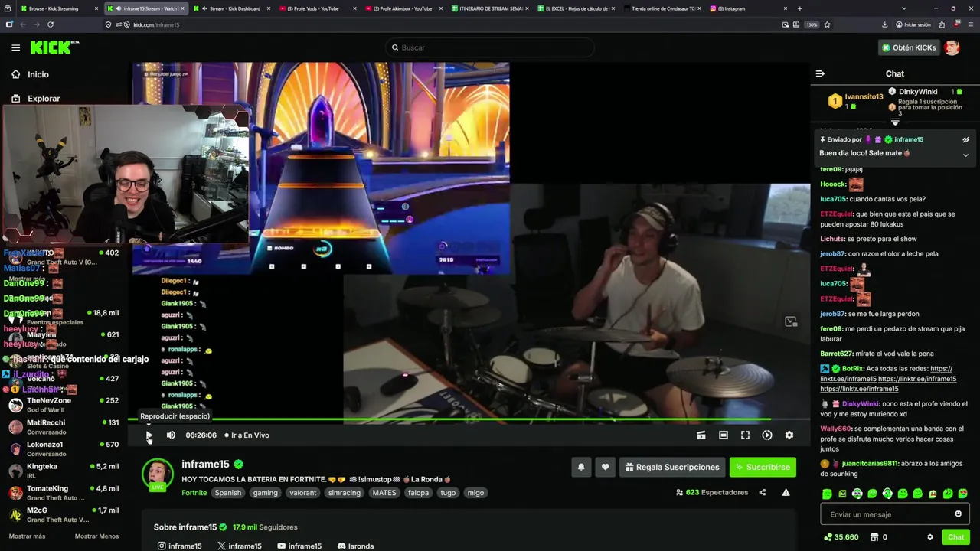980x551 pixels.
Task: Expand the gift leaderboard in chat
Action: pos(895,122)
